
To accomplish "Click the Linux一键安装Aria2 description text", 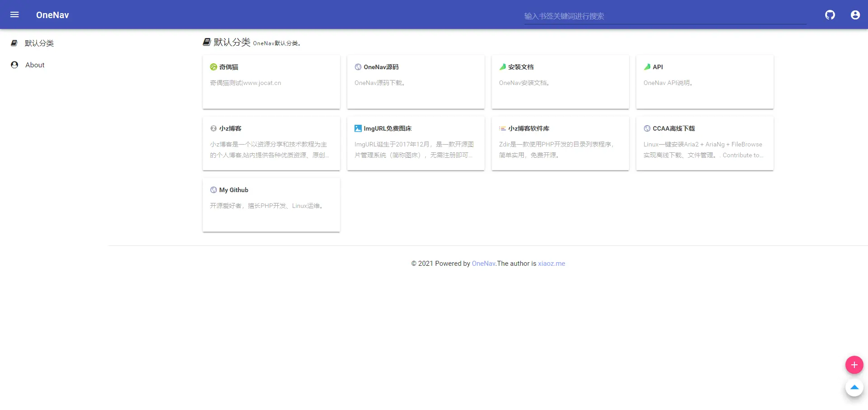I will (703, 150).
